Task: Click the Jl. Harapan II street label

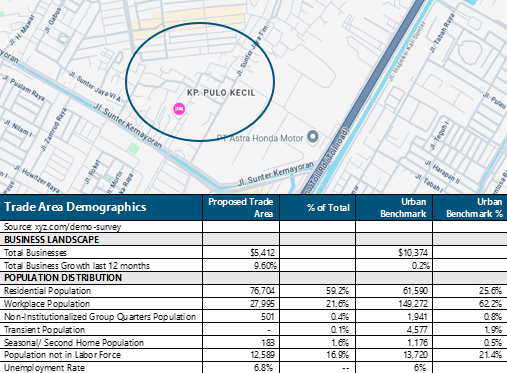Action: (x=442, y=172)
